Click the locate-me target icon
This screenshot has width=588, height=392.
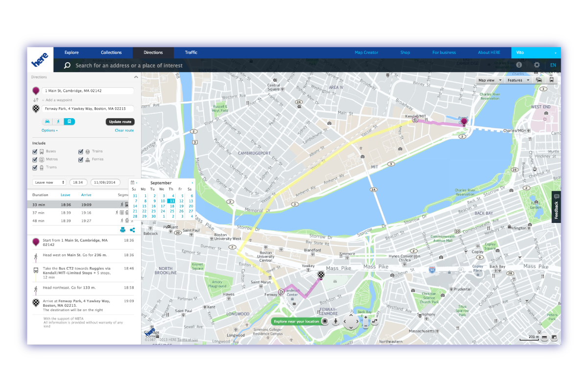pos(324,321)
